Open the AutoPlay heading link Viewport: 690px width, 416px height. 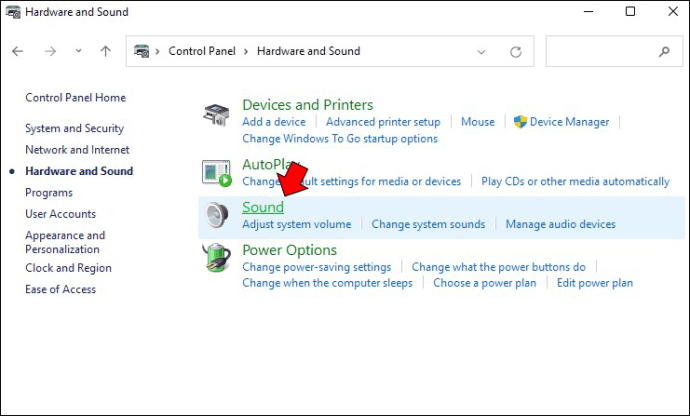[x=271, y=164]
